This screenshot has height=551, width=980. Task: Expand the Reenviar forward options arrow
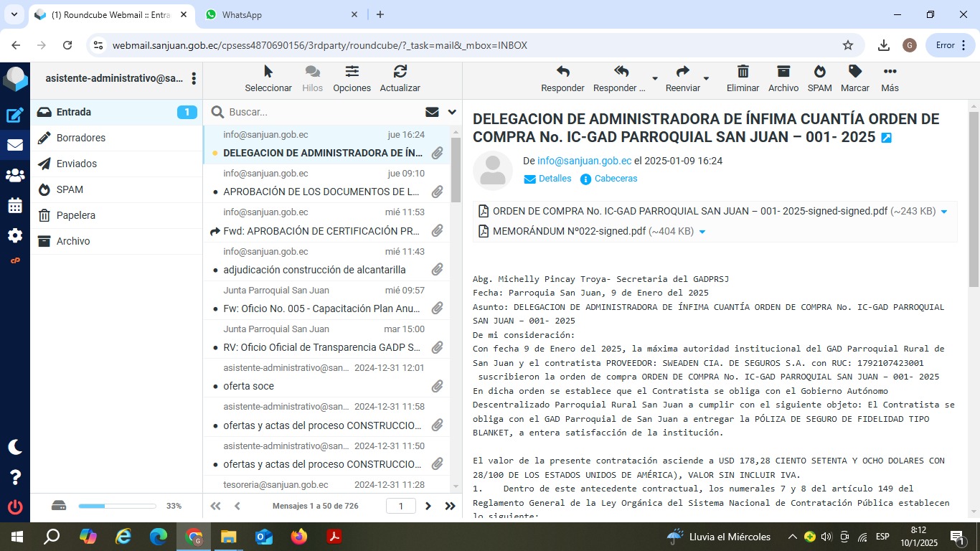[x=706, y=78]
